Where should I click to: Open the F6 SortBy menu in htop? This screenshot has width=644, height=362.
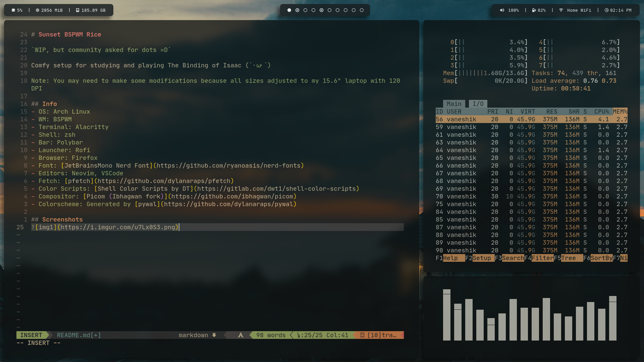point(601,258)
